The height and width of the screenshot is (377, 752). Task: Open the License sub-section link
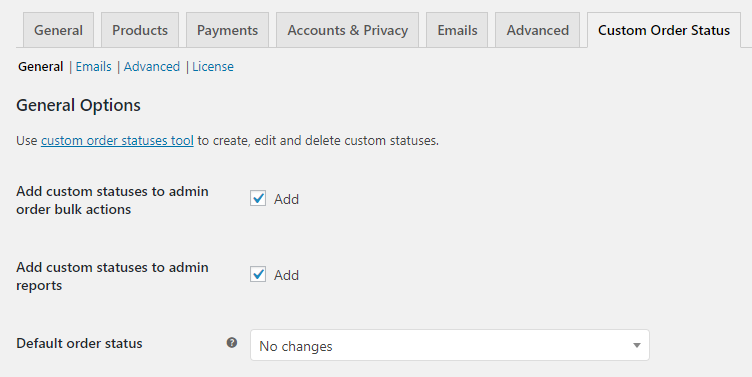213,67
